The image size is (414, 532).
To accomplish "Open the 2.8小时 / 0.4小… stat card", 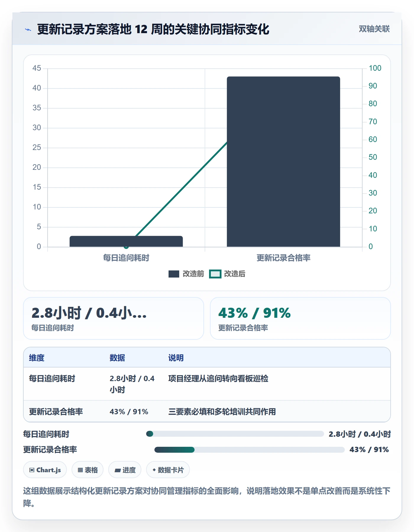I will pyautogui.click(x=114, y=318).
